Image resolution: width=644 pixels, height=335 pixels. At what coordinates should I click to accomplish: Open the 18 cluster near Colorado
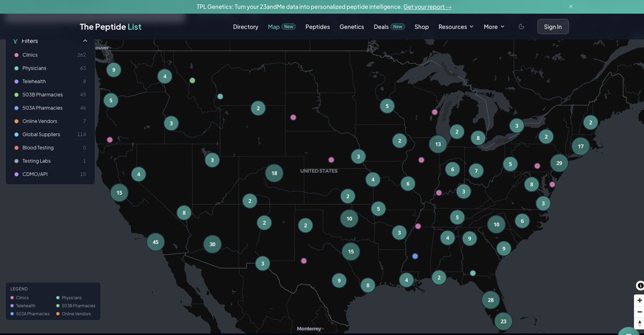(x=274, y=173)
